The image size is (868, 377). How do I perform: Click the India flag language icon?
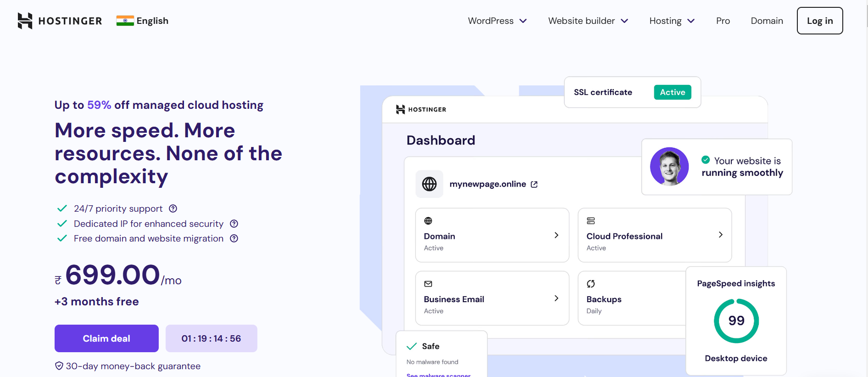tap(125, 21)
